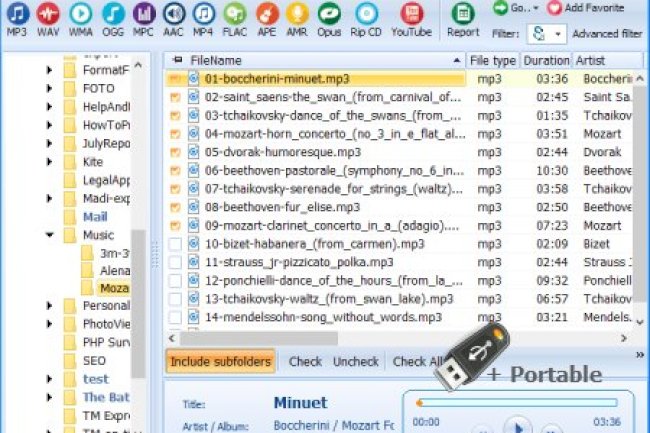The image size is (650, 433).
Task: Select MPC conversion icon
Action: click(143, 14)
